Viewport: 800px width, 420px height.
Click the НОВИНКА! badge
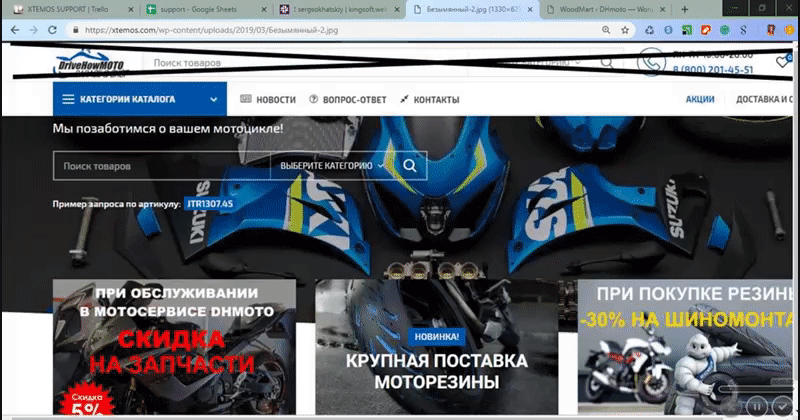[x=437, y=337]
